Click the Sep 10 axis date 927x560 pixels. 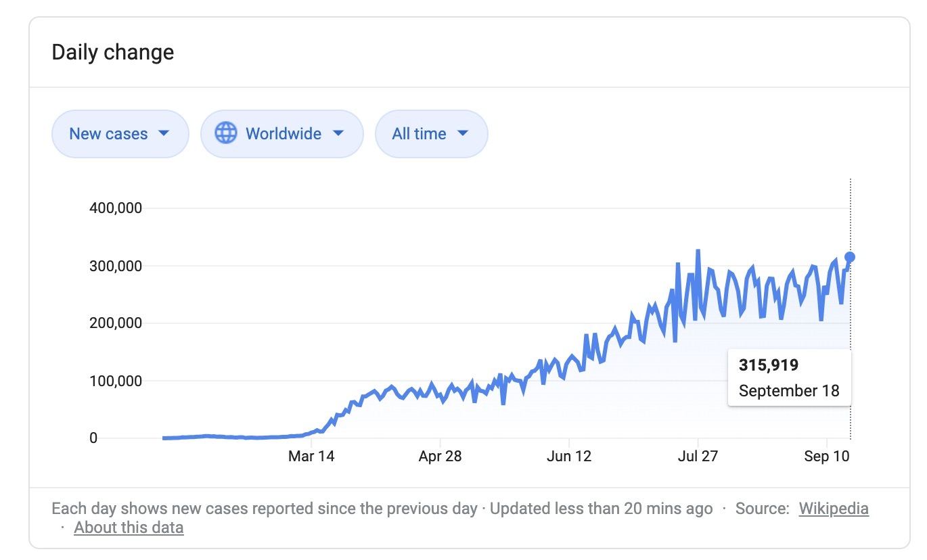[x=826, y=457]
